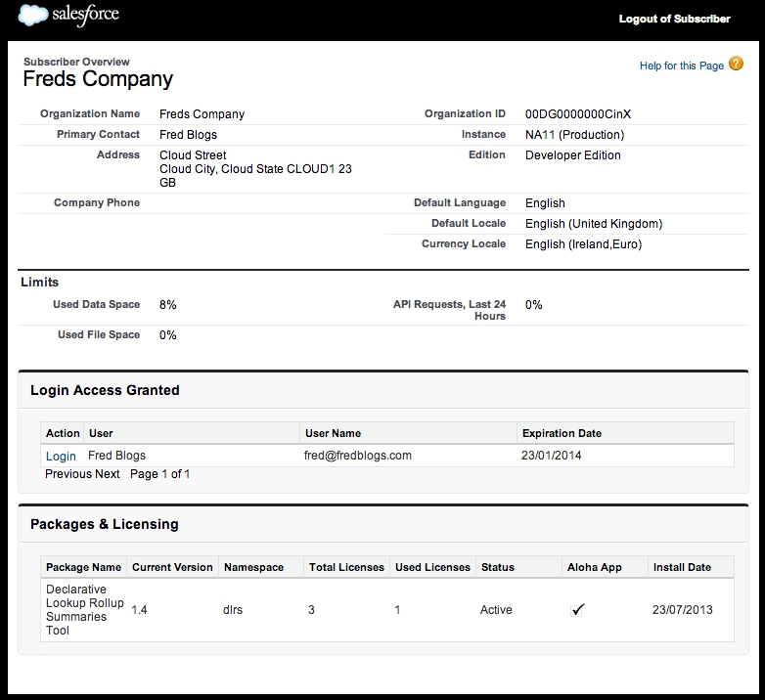Click the Freds Company page title

pos(98,78)
